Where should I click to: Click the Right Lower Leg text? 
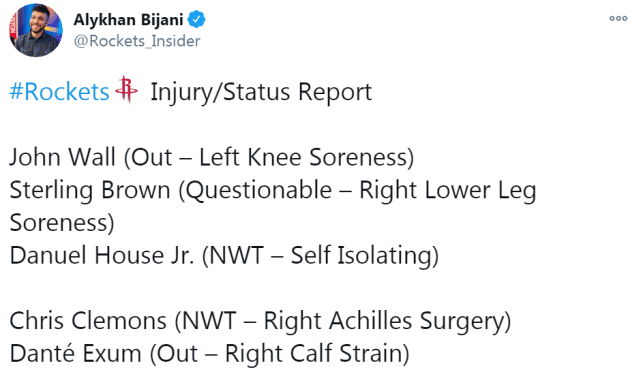448,190
